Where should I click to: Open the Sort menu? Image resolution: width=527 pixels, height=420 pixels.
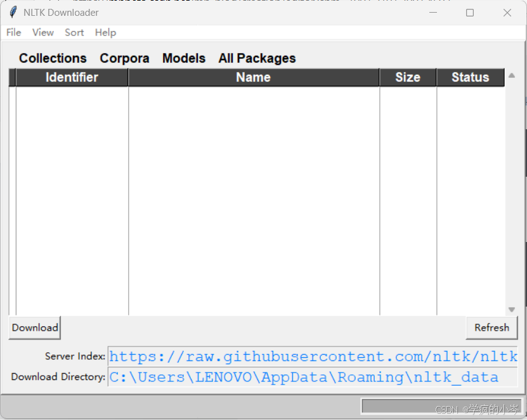[x=74, y=32]
